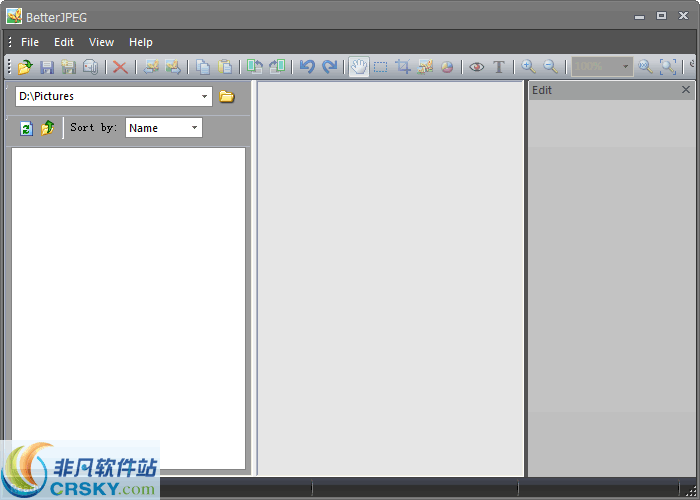Close the Edit side panel

point(686,90)
